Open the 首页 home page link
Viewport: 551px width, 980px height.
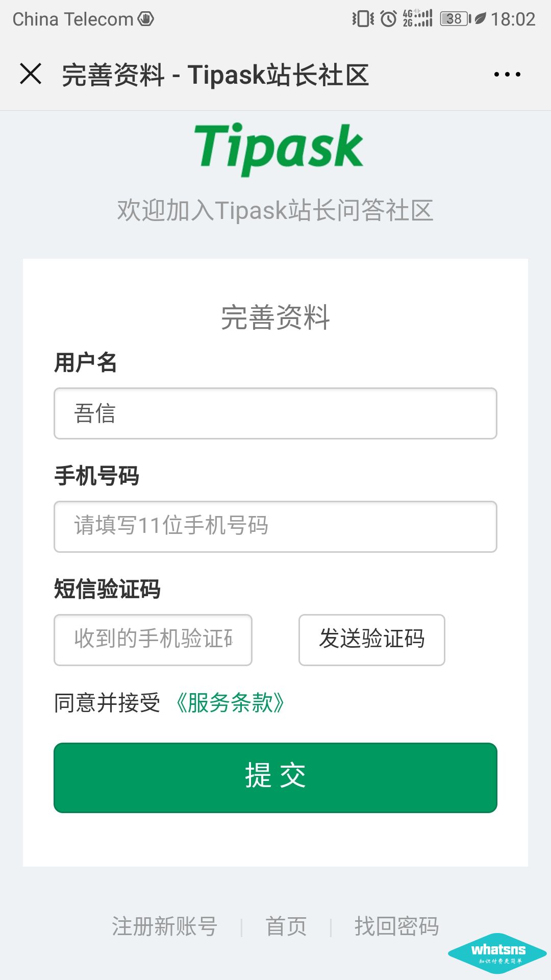pos(286,926)
